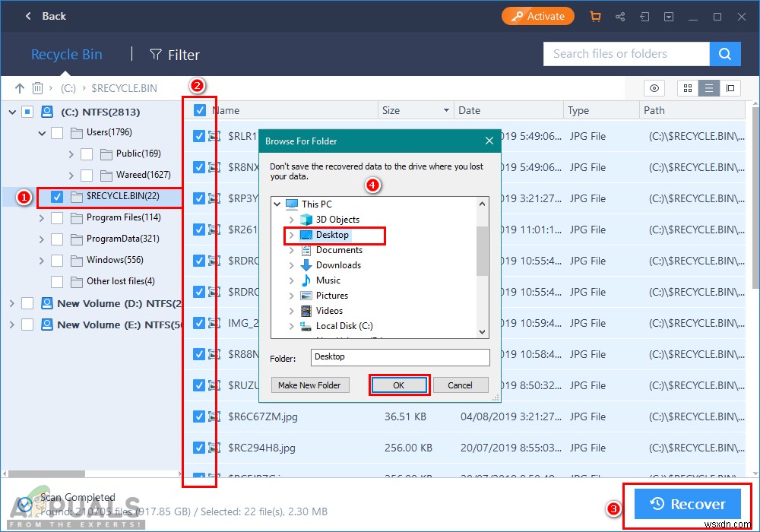Toggle the preview eye icon
The height and width of the screenshot is (532, 760).
tap(654, 88)
